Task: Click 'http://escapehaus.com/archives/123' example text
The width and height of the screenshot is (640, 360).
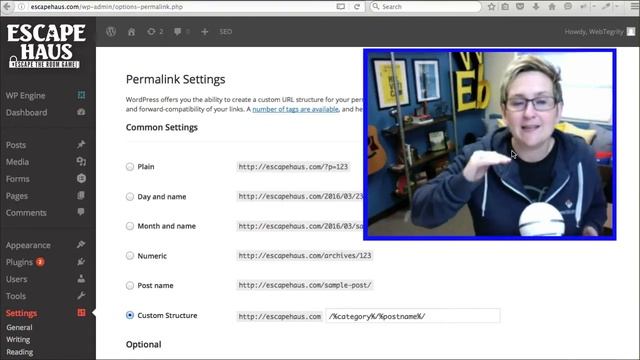Action: (x=305, y=256)
